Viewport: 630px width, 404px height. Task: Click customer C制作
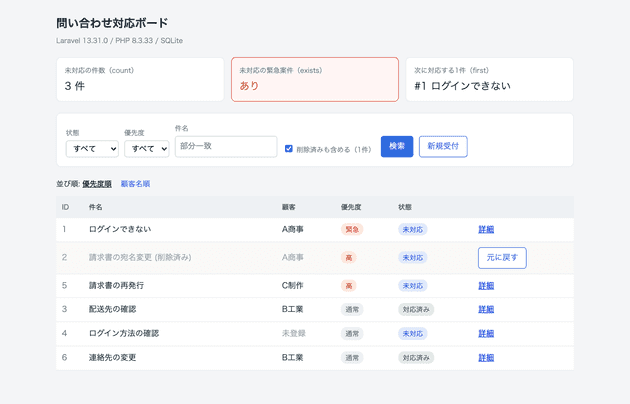tap(292, 285)
